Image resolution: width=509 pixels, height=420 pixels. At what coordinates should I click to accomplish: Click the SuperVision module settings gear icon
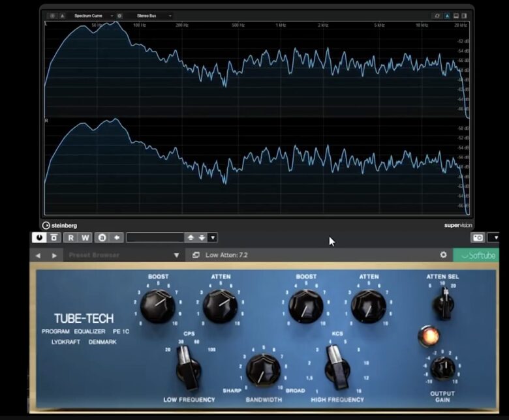click(x=120, y=16)
